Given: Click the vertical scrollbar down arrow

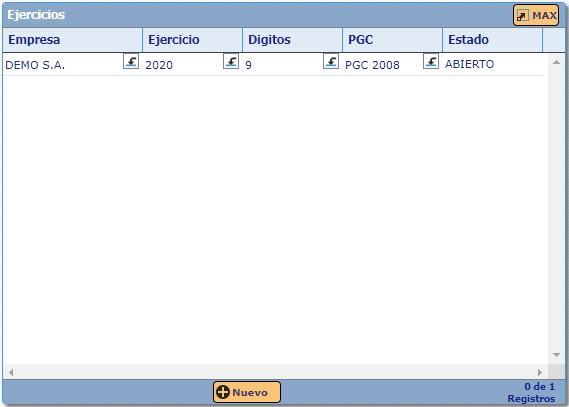Looking at the screenshot, I should click(556, 355).
